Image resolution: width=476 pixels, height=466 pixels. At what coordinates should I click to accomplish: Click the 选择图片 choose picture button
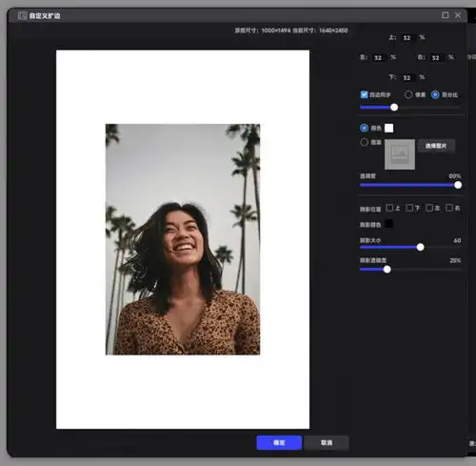[x=436, y=146]
